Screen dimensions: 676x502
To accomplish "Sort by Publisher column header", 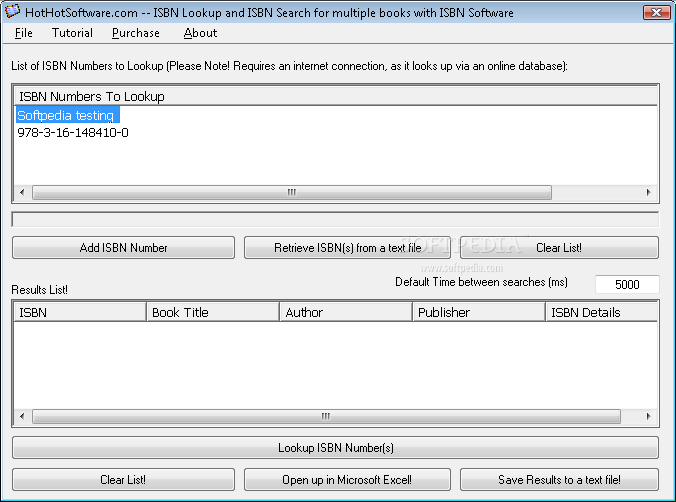I will tap(479, 312).
